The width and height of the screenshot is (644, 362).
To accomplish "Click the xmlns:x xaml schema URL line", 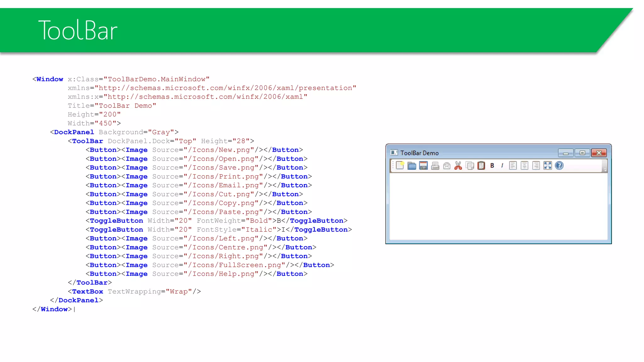I will tap(187, 97).
